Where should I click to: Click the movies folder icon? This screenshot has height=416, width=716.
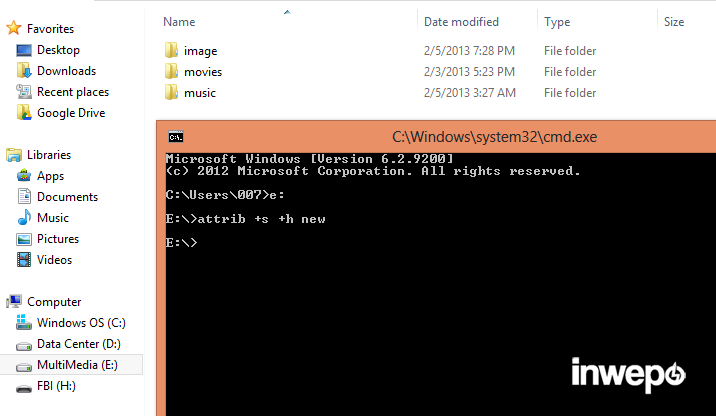click(x=171, y=71)
